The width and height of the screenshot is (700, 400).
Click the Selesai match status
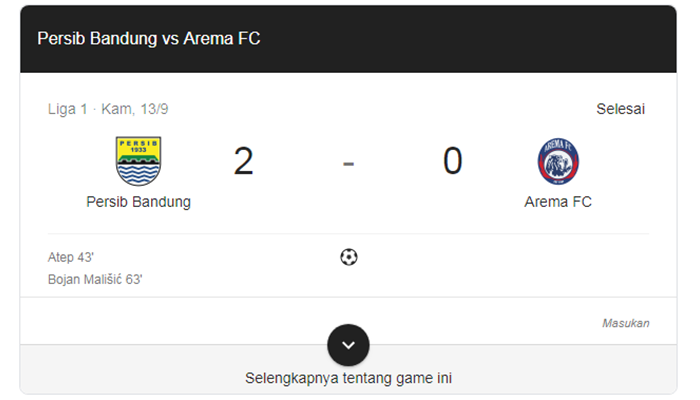(620, 109)
